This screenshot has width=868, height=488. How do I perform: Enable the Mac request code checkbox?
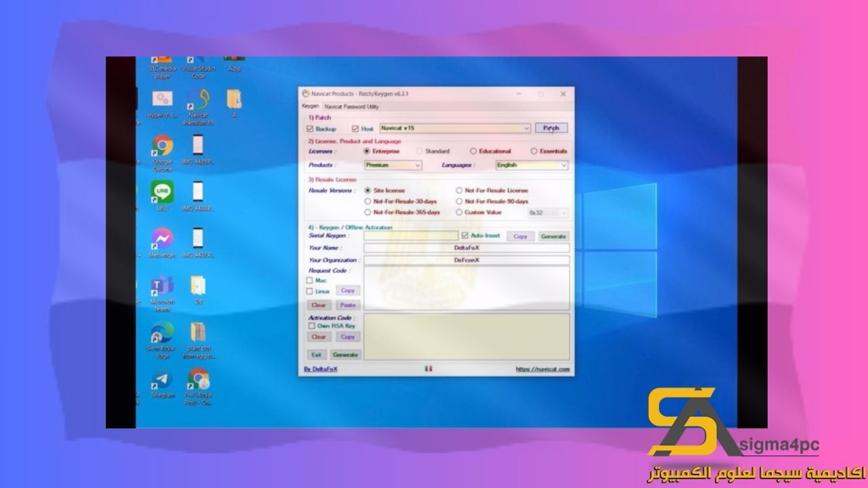pyautogui.click(x=310, y=280)
